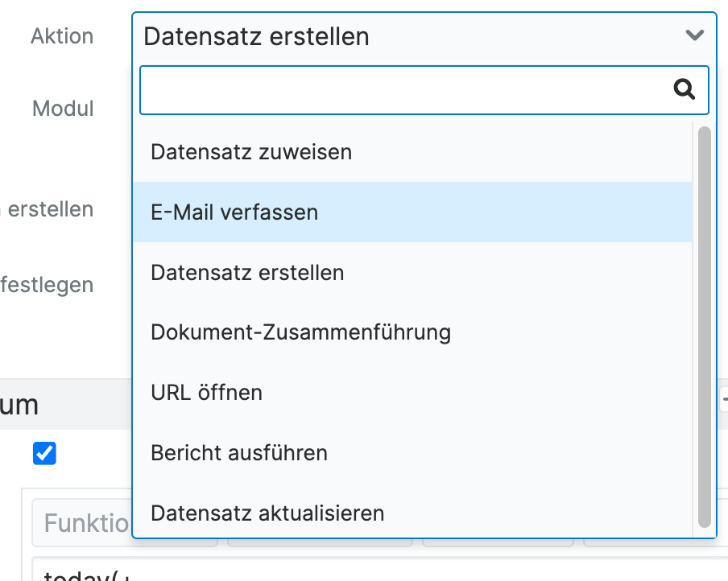Type-focus the dropdown search input field
This screenshot has height=581, width=728.
click(403, 89)
